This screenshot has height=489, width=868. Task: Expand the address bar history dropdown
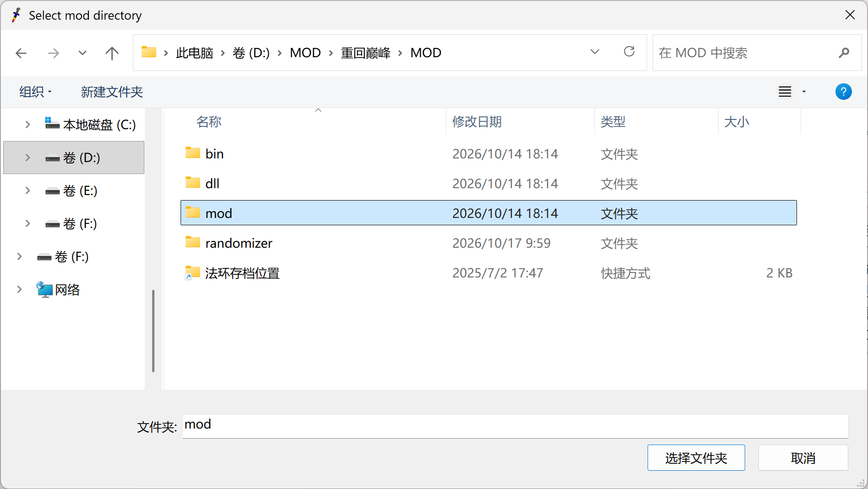pos(595,52)
